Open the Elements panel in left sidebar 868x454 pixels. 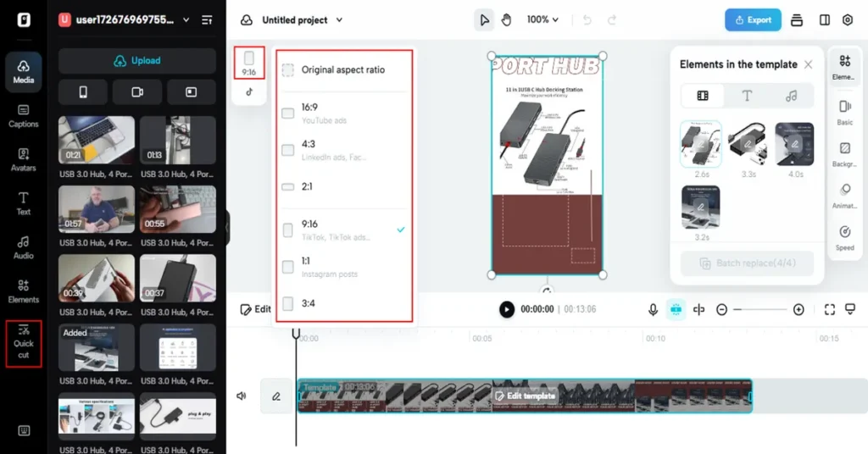pyautogui.click(x=23, y=291)
